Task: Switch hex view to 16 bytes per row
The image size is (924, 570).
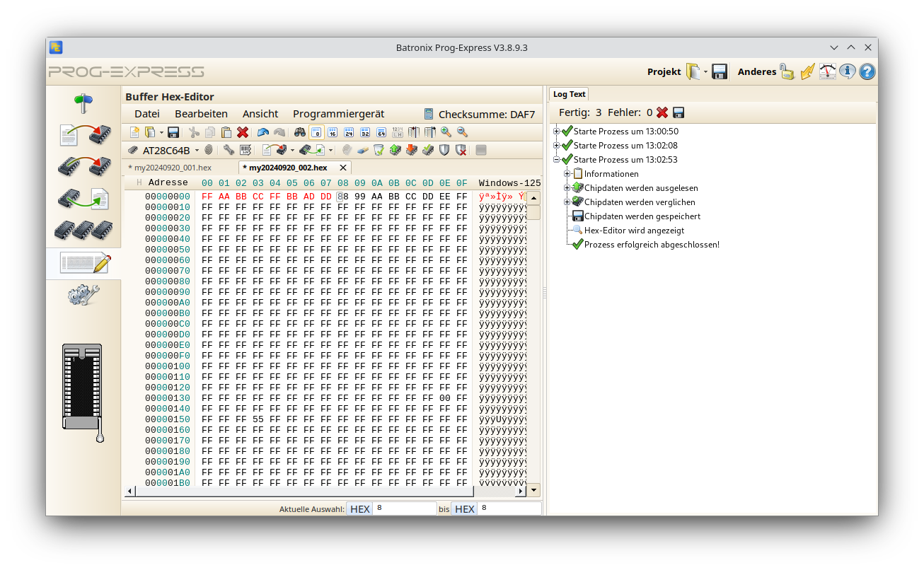Action: point(333,132)
